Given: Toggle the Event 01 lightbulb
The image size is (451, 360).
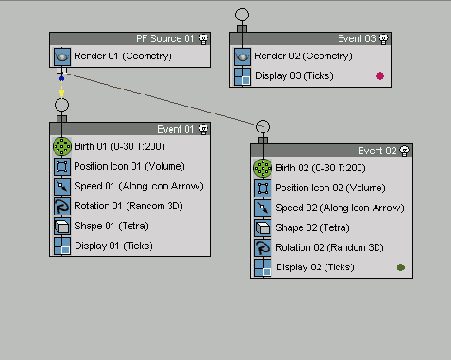Looking at the screenshot, I should (x=203, y=129).
